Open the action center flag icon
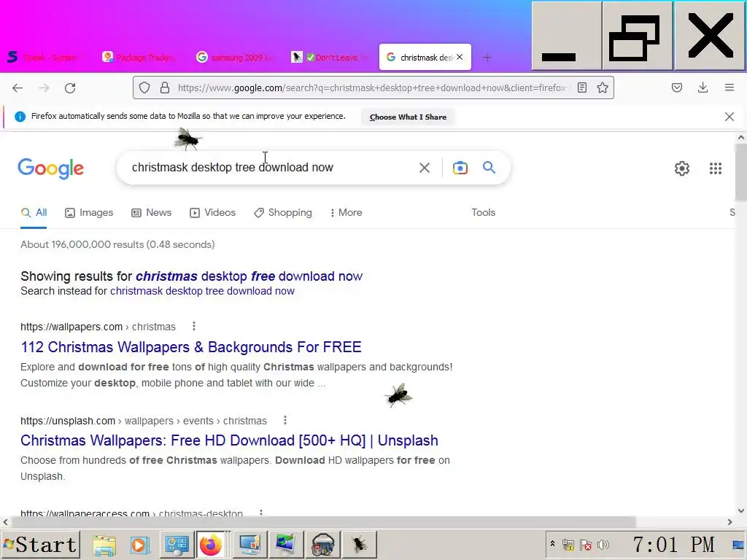Image resolution: width=747 pixels, height=560 pixels. 586,545
